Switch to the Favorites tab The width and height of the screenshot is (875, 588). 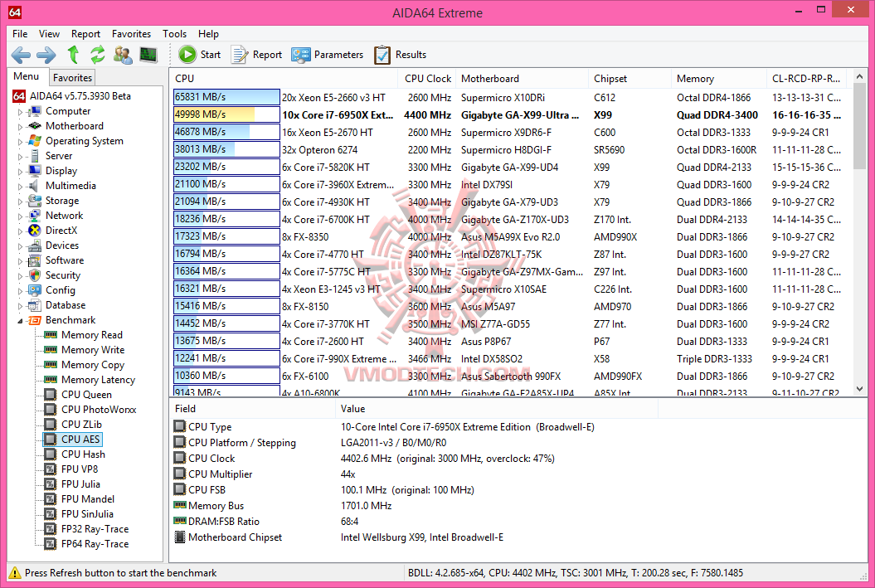click(x=72, y=78)
